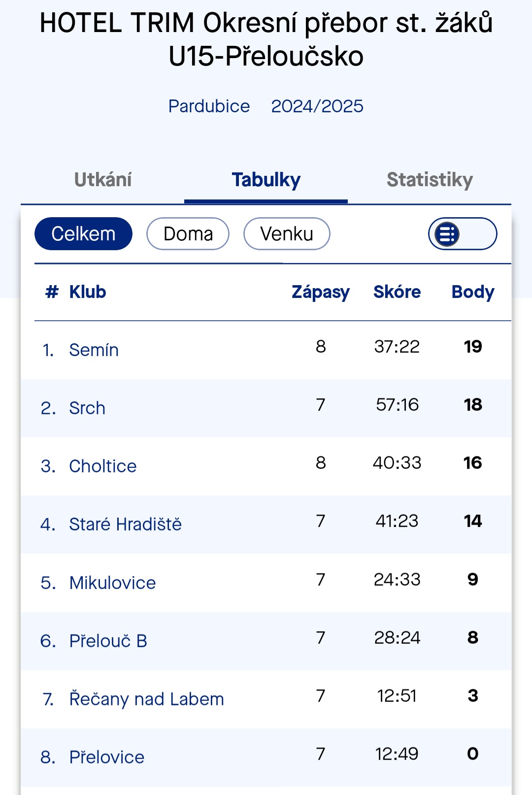The height and width of the screenshot is (795, 532).
Task: Click the Zápasy column header
Action: [321, 292]
